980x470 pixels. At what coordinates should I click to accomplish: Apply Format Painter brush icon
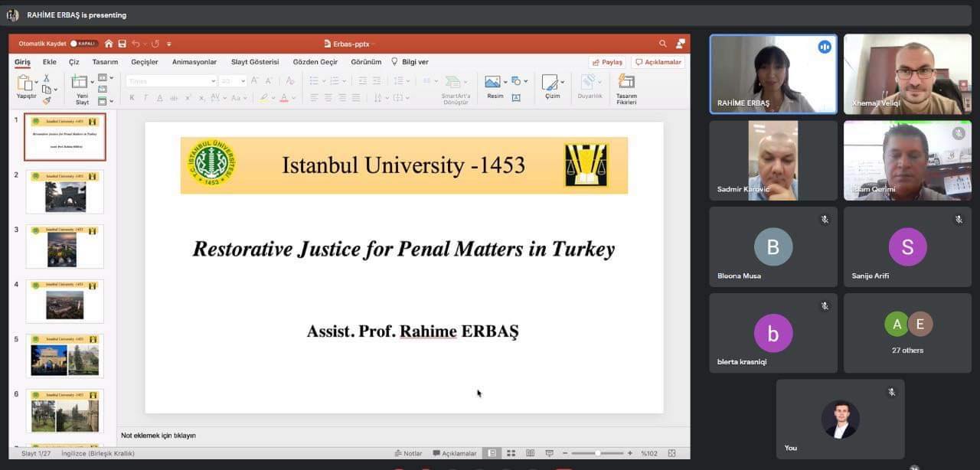(x=46, y=100)
